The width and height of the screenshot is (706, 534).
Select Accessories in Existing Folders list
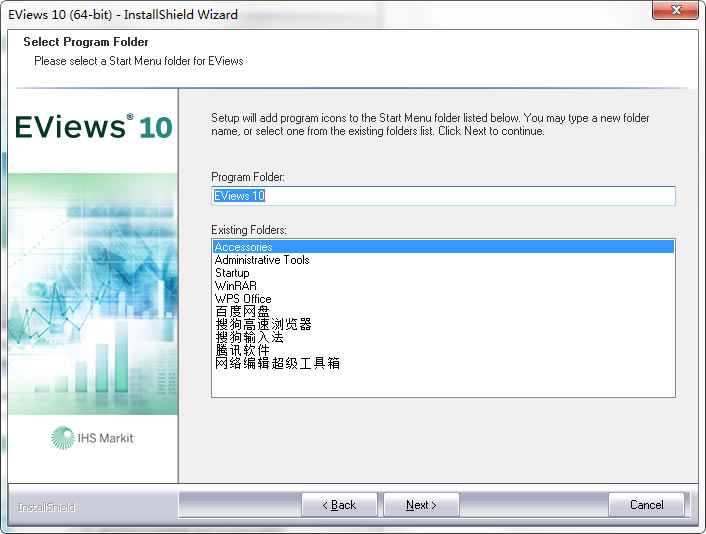244,247
